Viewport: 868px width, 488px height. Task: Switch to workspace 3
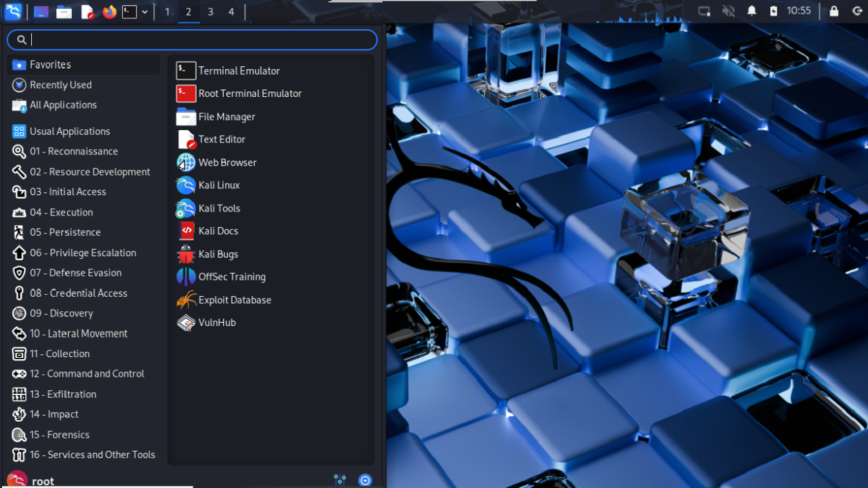click(210, 12)
